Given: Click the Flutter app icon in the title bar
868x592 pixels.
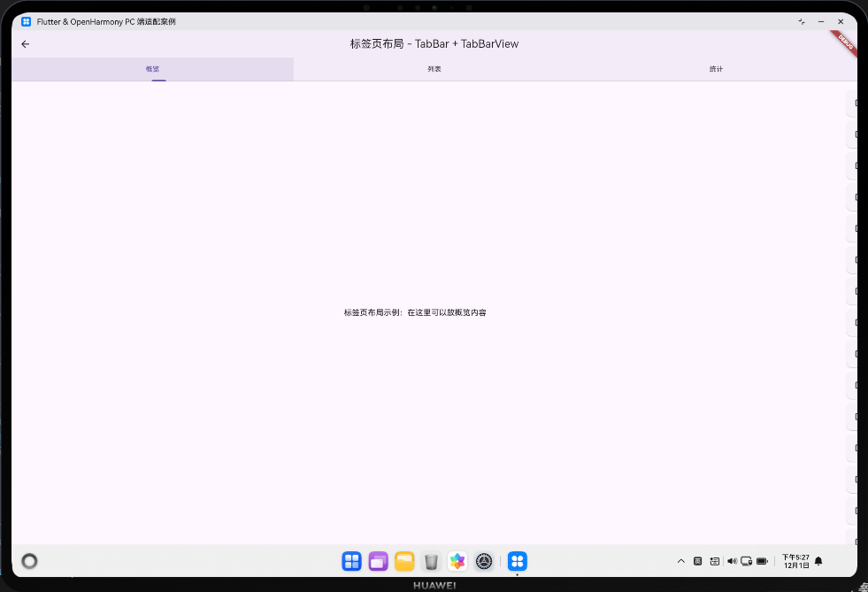Looking at the screenshot, I should point(25,21).
